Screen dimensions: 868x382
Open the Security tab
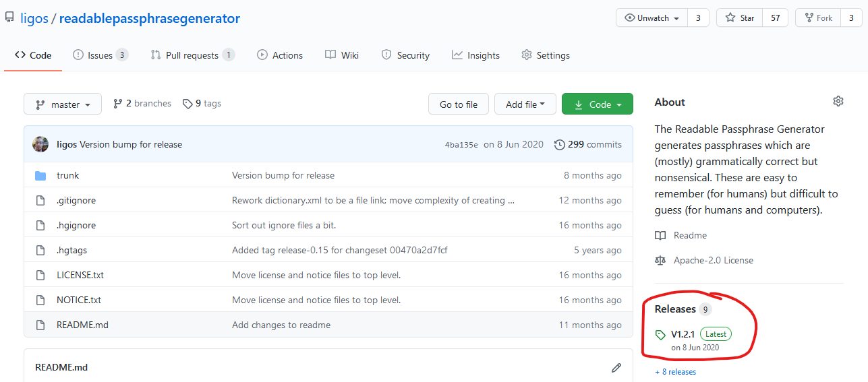(x=405, y=55)
